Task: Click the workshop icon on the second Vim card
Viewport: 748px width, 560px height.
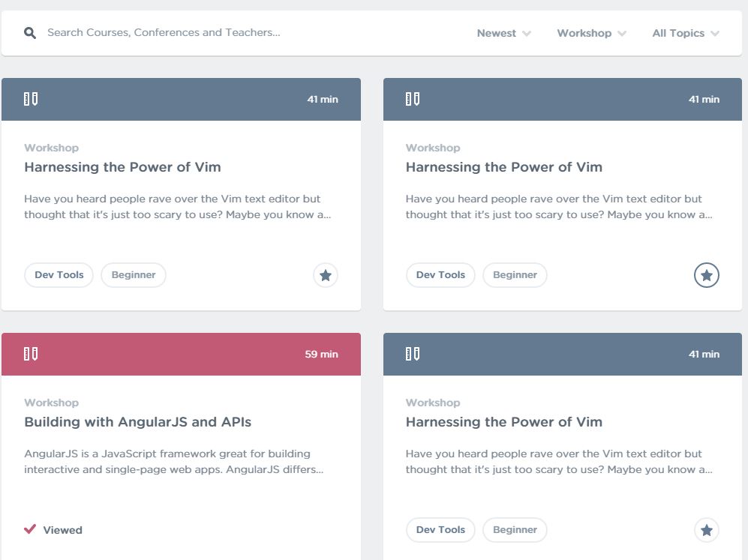Action: coord(413,99)
